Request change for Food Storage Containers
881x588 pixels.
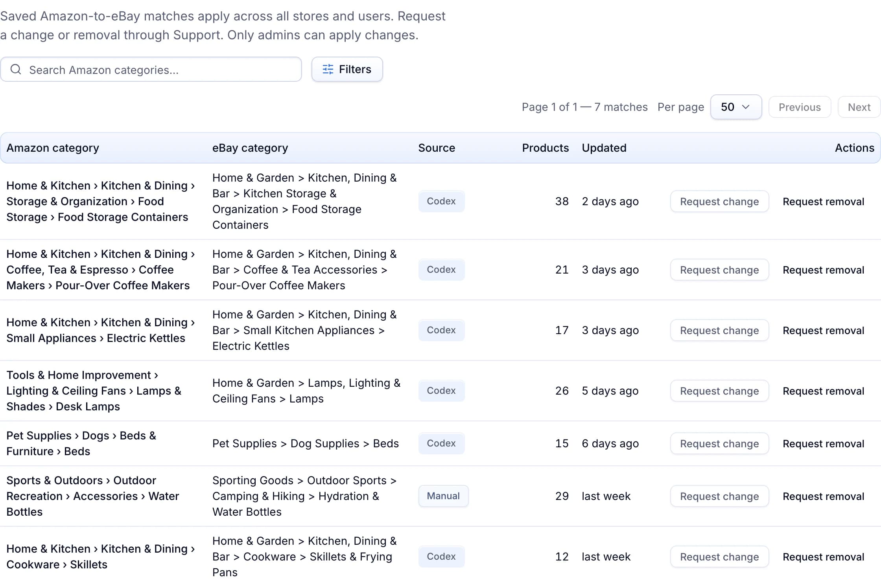click(x=719, y=201)
